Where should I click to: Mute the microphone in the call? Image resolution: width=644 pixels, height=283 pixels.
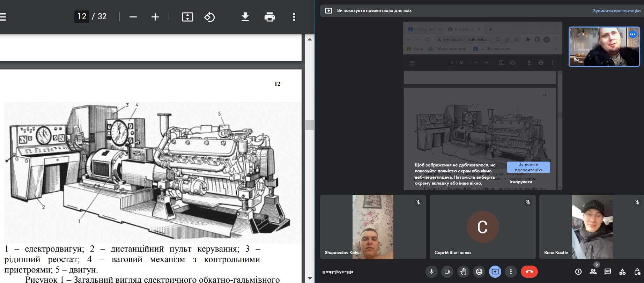[432, 271]
